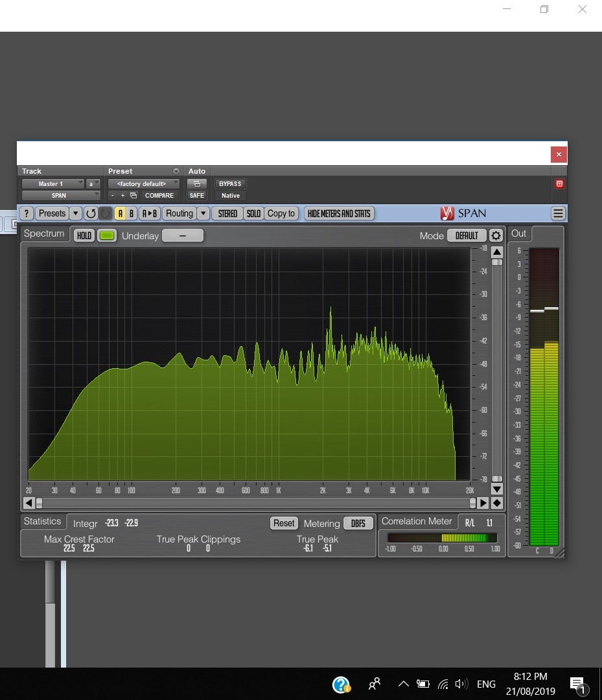
Task: Open the SPAN help question mark button
Action: click(27, 213)
